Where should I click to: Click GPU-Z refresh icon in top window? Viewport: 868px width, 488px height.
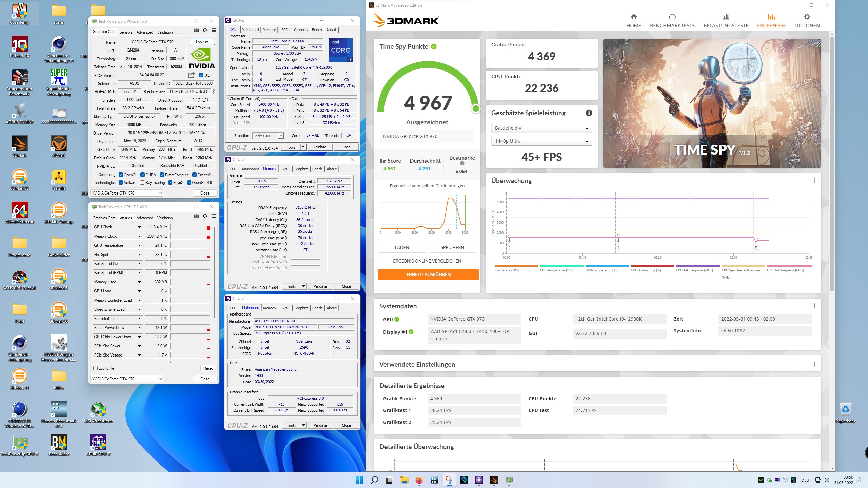(205, 30)
